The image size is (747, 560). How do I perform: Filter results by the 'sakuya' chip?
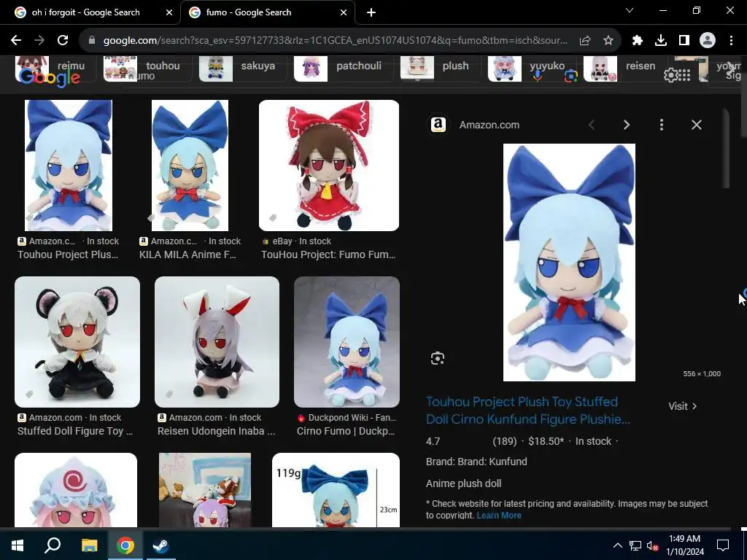click(x=242, y=68)
